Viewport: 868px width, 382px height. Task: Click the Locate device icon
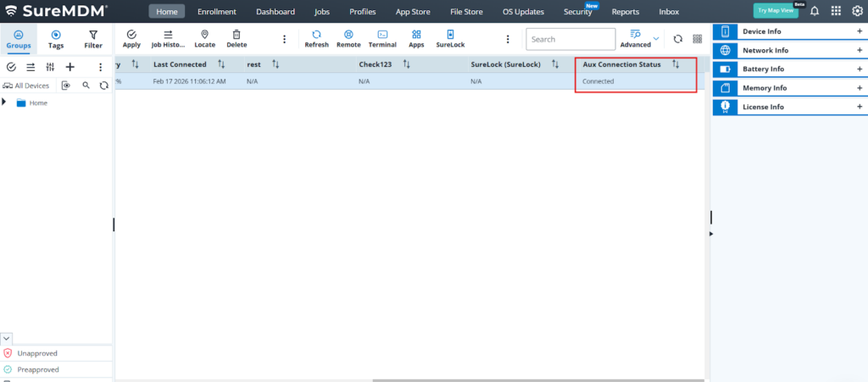(204, 39)
